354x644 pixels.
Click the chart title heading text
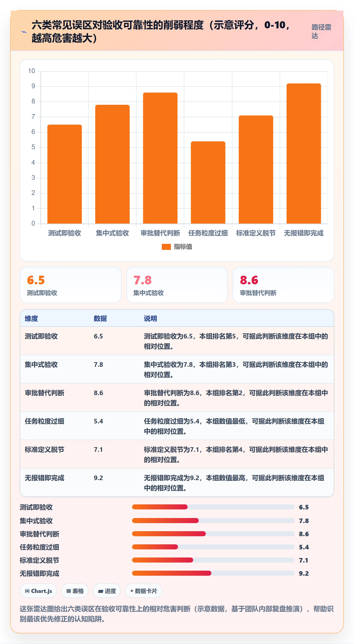[161, 32]
